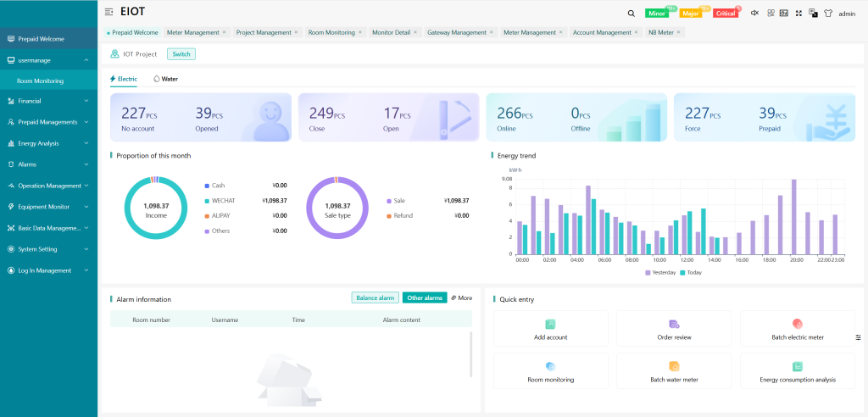Switch to the Water tab
This screenshot has height=417, width=868.
[x=165, y=78]
